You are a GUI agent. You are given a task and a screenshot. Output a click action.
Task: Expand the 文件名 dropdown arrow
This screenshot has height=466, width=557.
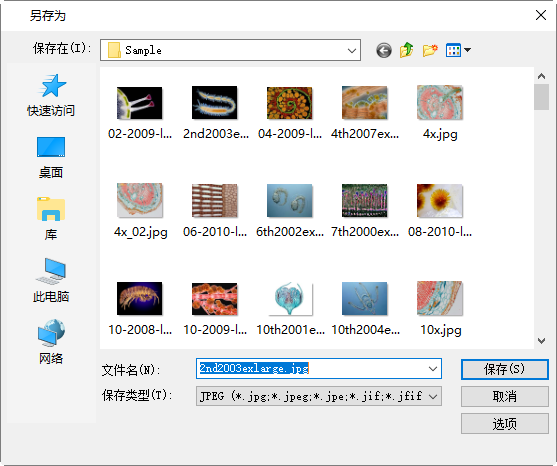click(x=433, y=369)
